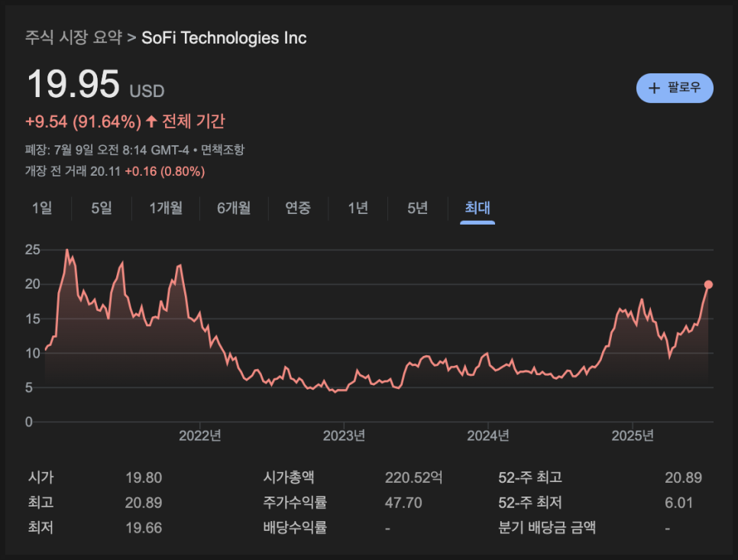Click the 분기 배당금 금액 label
738x560 pixels.
pyautogui.click(x=547, y=528)
